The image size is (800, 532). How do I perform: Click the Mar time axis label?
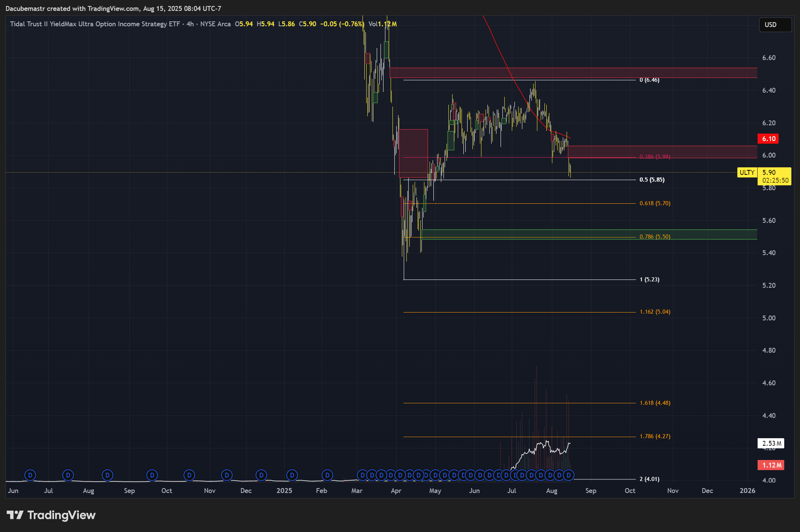[357, 491]
